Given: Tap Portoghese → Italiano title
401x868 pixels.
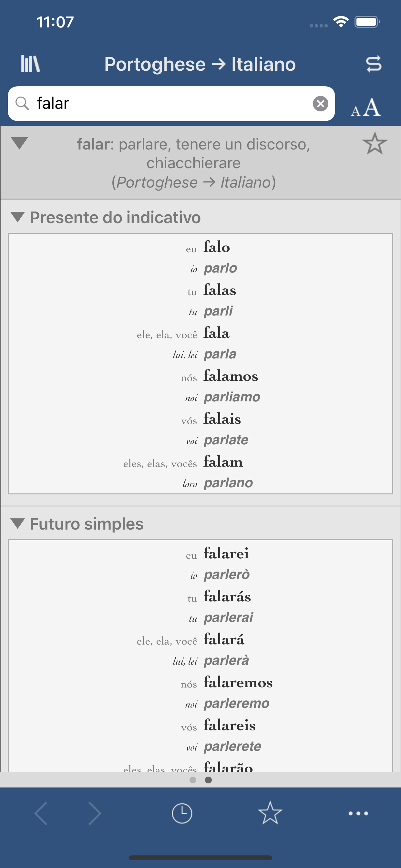Looking at the screenshot, I should (x=200, y=64).
